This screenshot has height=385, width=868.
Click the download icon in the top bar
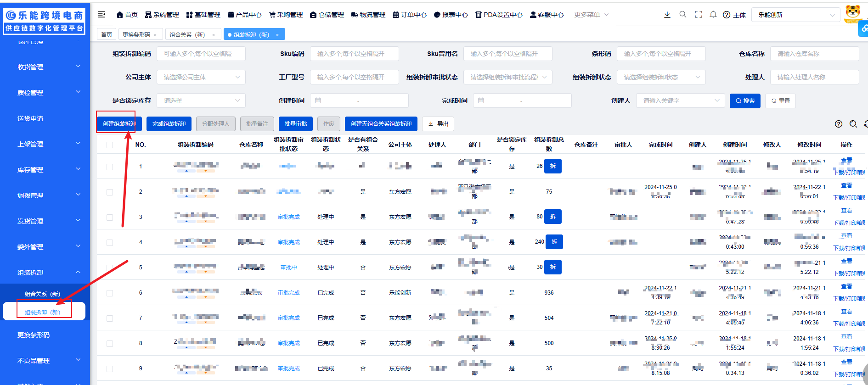[667, 15]
